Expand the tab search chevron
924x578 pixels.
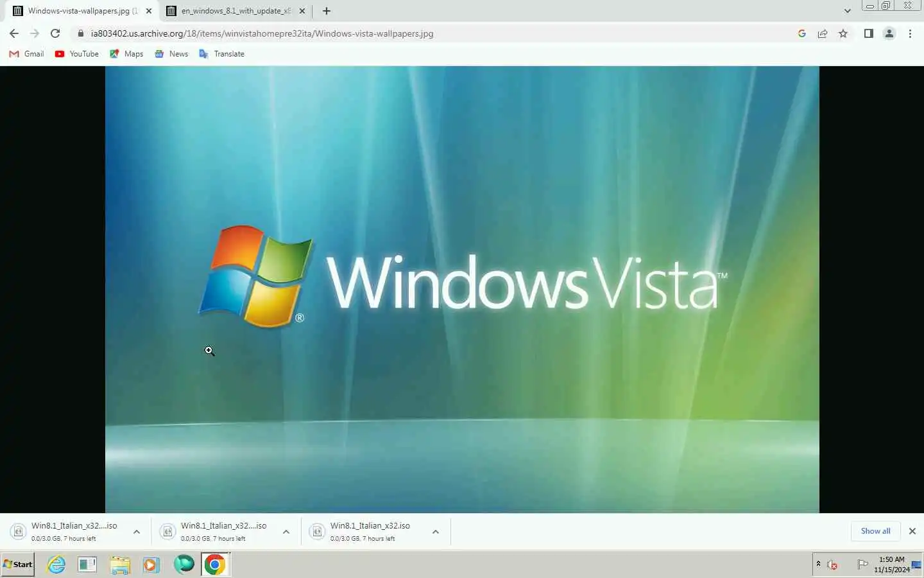tap(847, 11)
